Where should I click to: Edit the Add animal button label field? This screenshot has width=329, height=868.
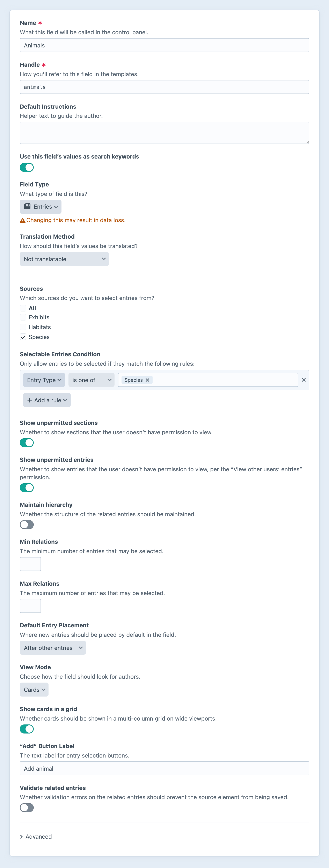164,769
